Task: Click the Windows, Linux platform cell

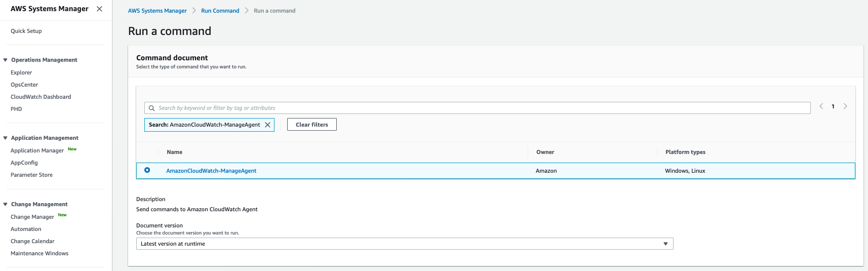Action: click(685, 171)
